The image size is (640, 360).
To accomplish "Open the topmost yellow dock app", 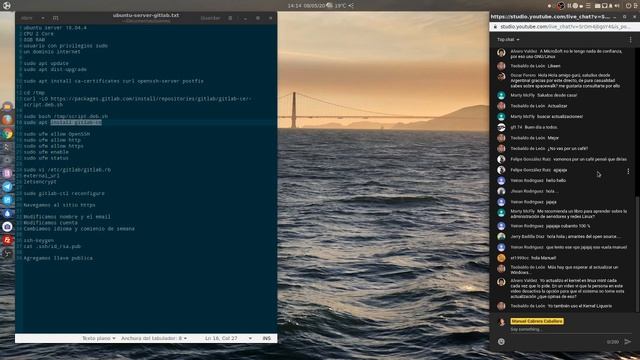I will [7, 107].
